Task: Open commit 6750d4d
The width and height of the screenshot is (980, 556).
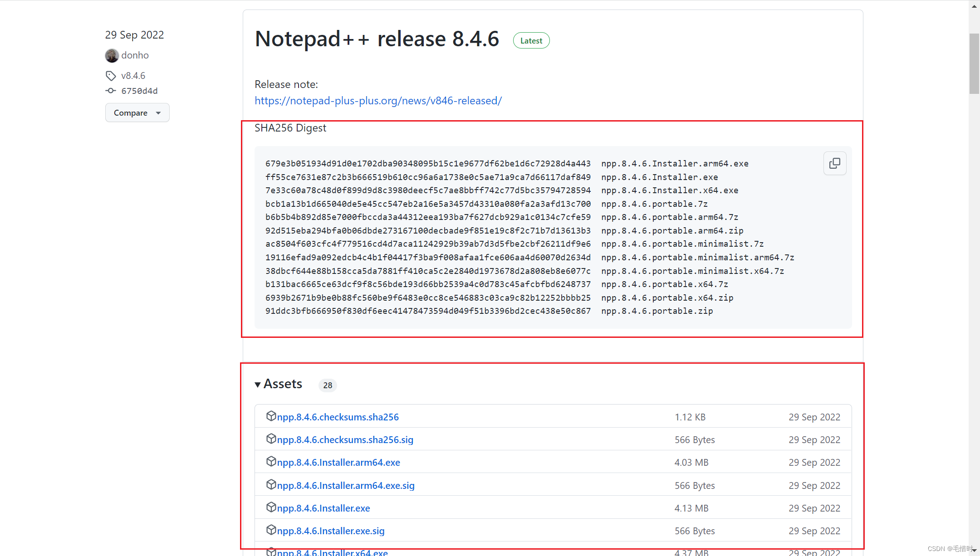Action: [139, 91]
